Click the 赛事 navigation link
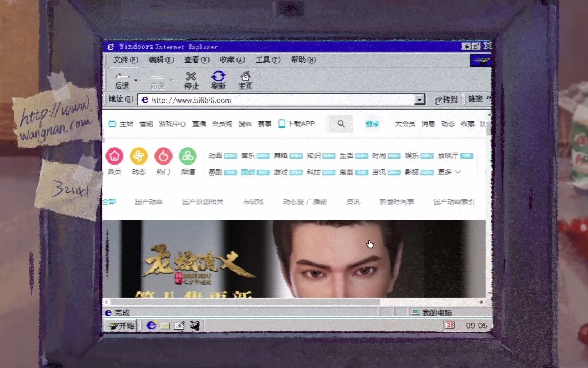 tap(264, 124)
